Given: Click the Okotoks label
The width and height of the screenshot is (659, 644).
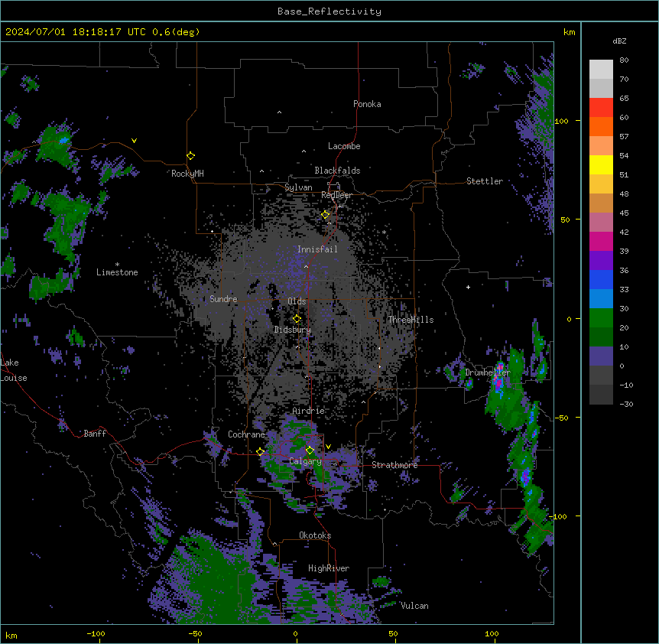Looking at the screenshot, I should click(315, 535).
